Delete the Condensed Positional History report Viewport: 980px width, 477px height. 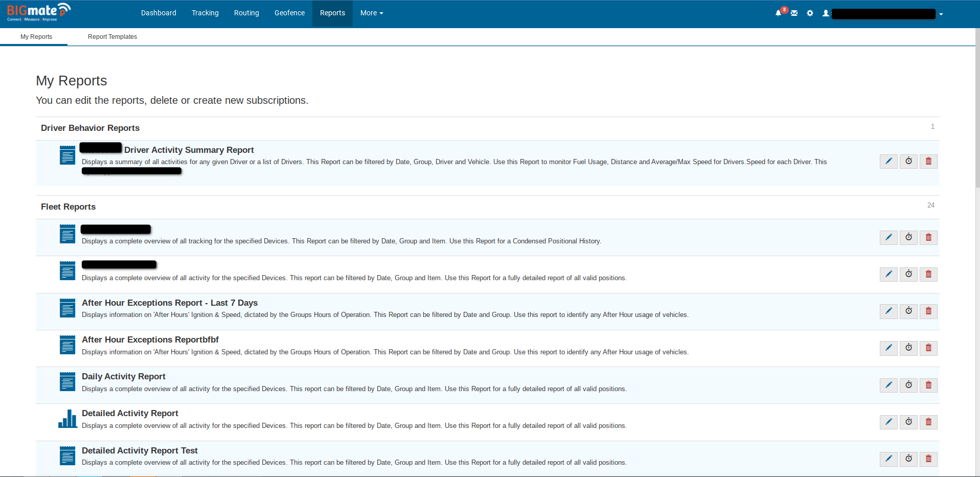pos(928,238)
